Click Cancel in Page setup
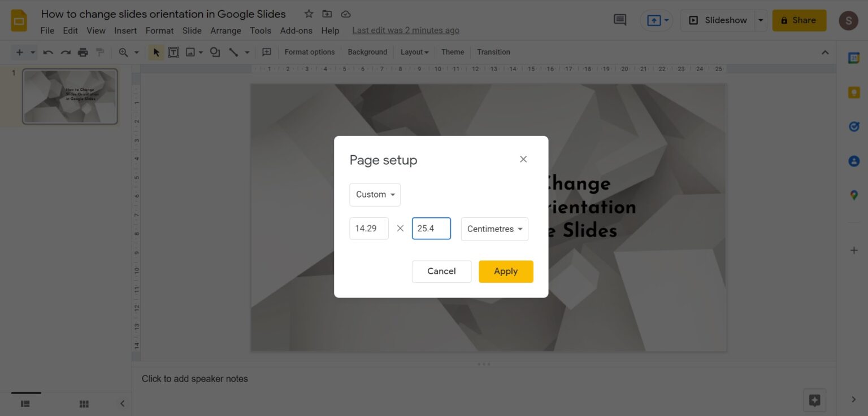 pos(441,272)
